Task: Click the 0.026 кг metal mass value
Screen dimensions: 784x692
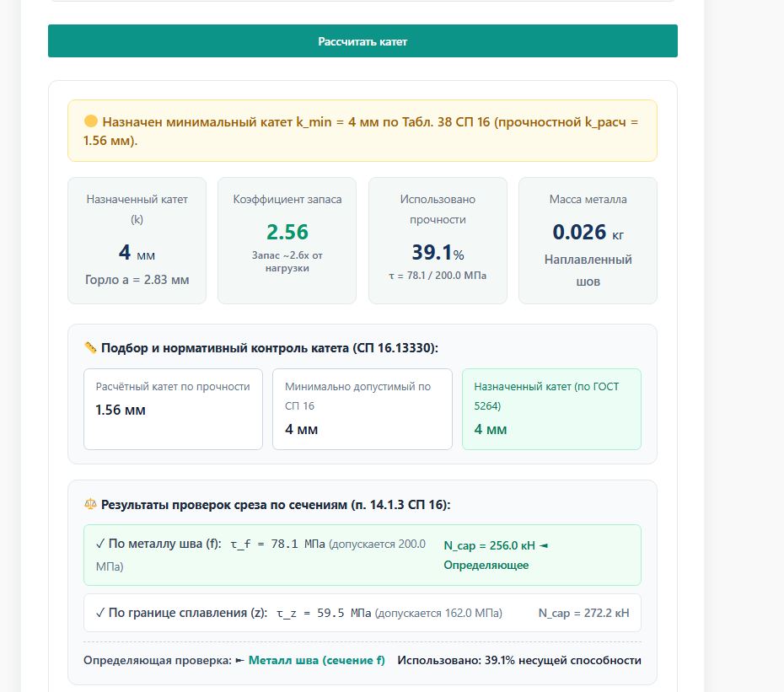Action: (588, 232)
